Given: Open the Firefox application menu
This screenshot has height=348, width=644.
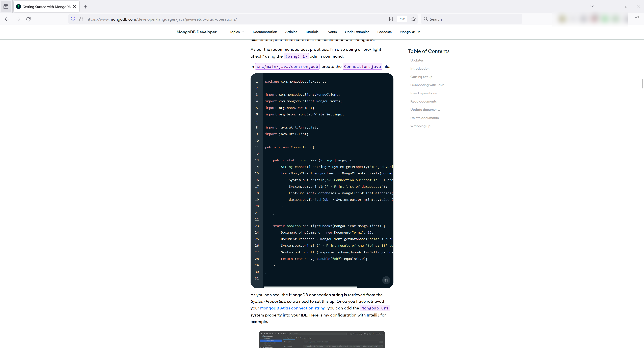Looking at the screenshot, I should coord(637,19).
